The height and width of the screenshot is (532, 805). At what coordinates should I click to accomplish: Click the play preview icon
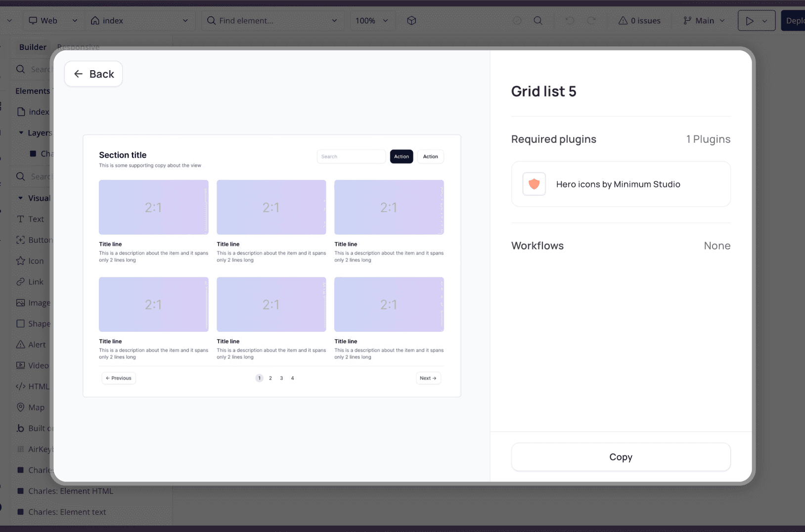[x=750, y=21]
